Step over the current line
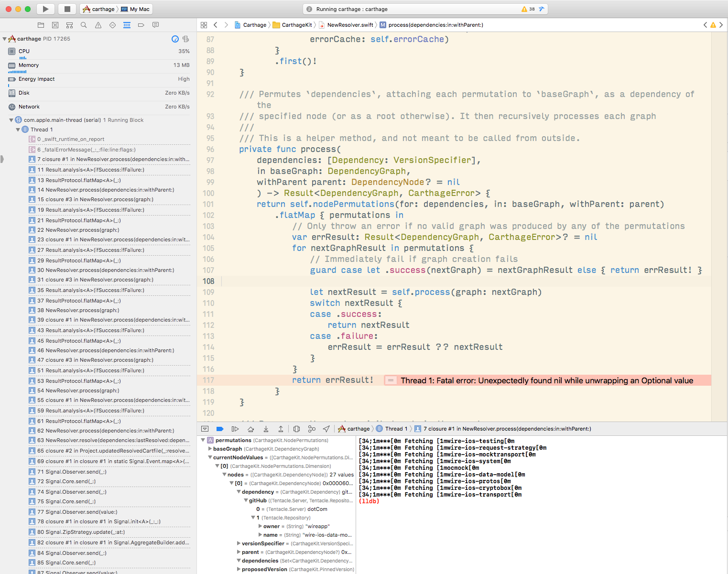The height and width of the screenshot is (574, 728). 250,429
